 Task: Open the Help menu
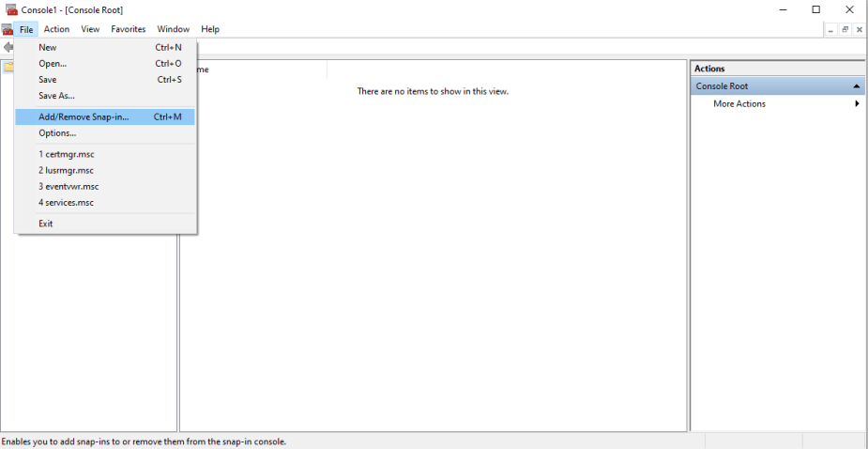[210, 29]
